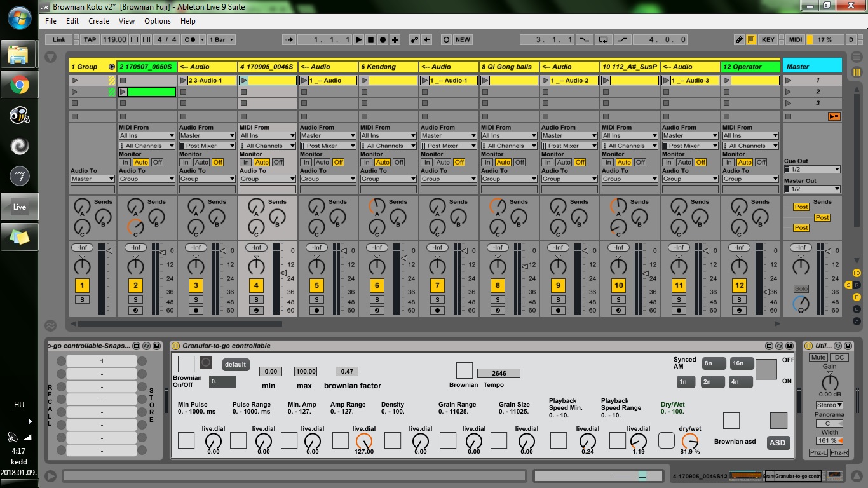Open Windows Explorer from the taskbar
The image size is (868, 488).
click(19, 54)
